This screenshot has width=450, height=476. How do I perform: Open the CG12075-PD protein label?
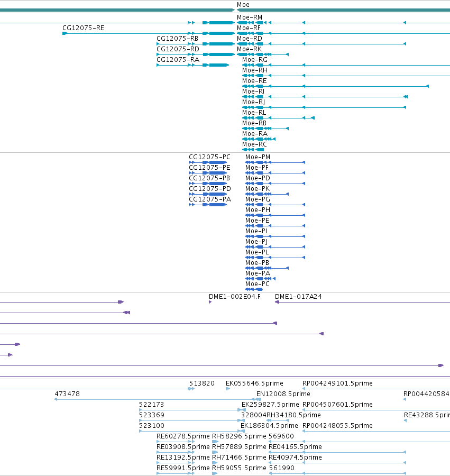pyautogui.click(x=210, y=189)
